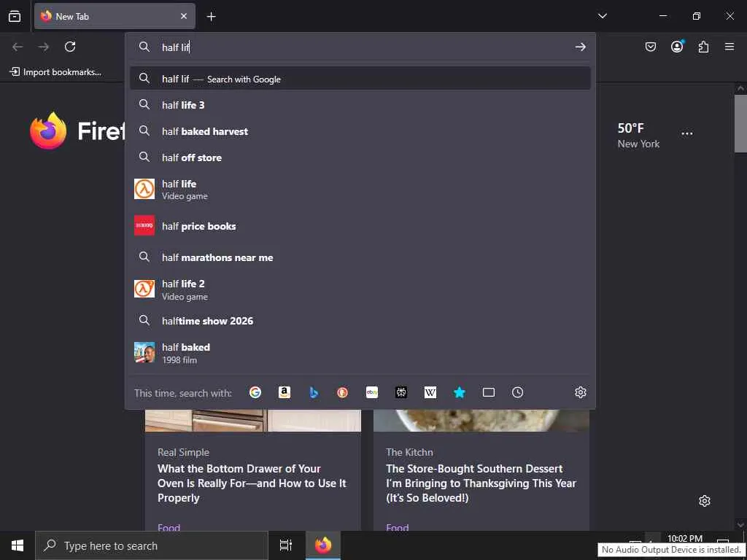Pick the 'half baked' 1998 film suggestion
Viewport: 747px width, 560px height.
pos(360,353)
